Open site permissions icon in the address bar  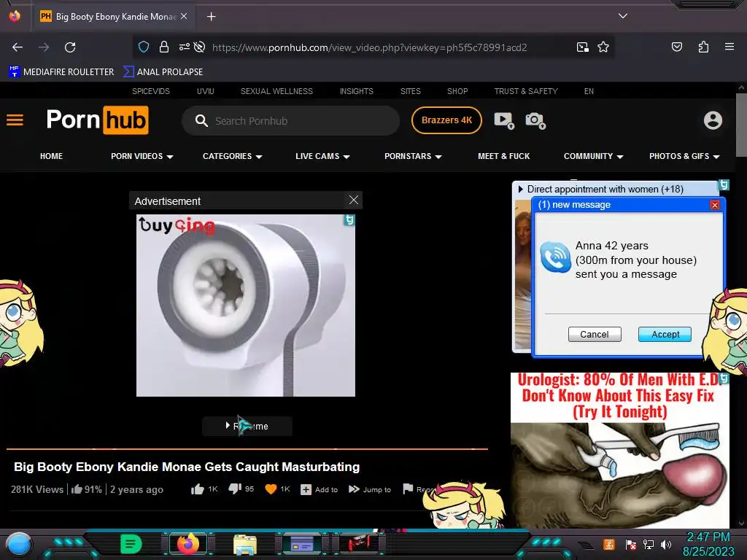click(184, 47)
